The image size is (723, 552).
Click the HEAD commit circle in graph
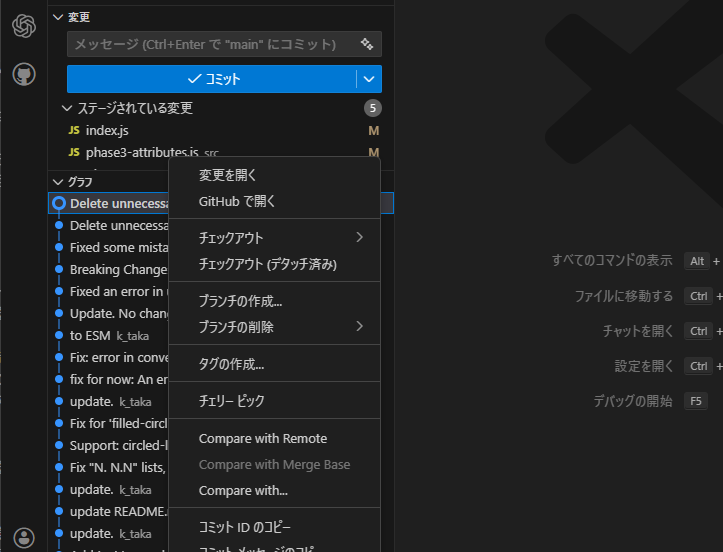pos(59,203)
